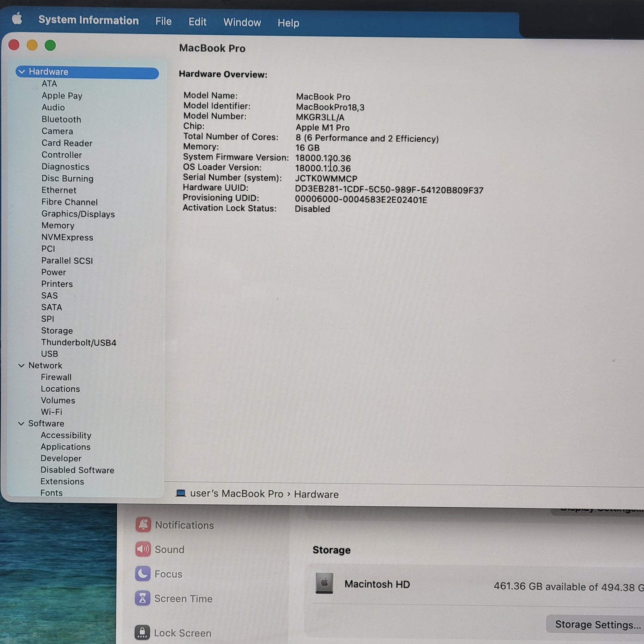Screen dimensions: 644x644
Task: Select Audio in the sidebar
Action: pyautogui.click(x=53, y=107)
